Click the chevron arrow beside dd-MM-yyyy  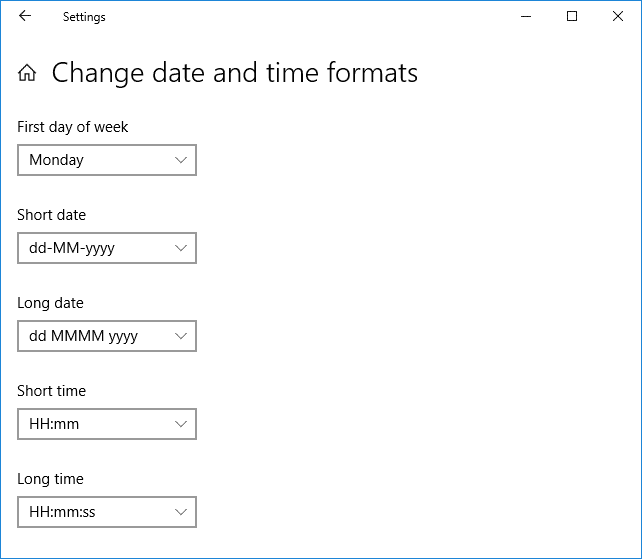[x=181, y=248]
